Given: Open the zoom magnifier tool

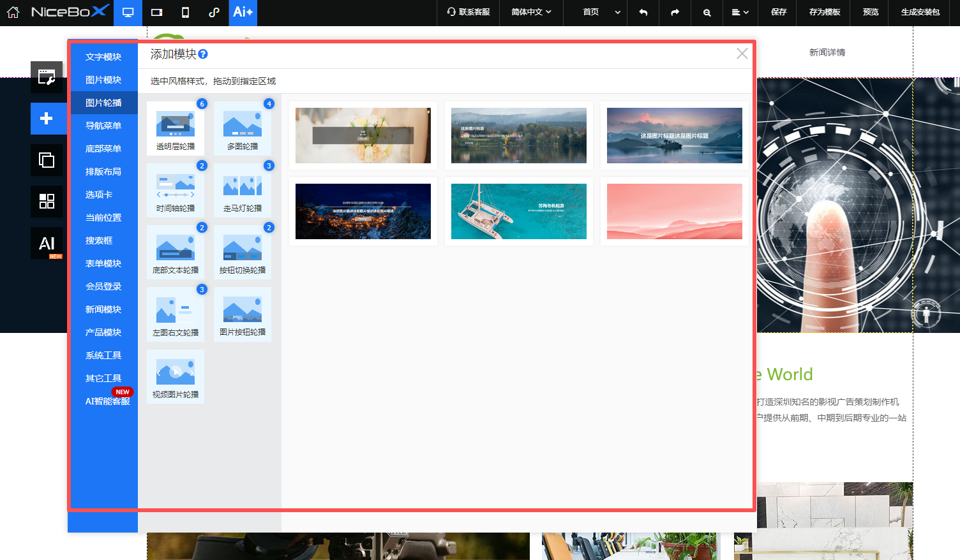Looking at the screenshot, I should pos(707,12).
